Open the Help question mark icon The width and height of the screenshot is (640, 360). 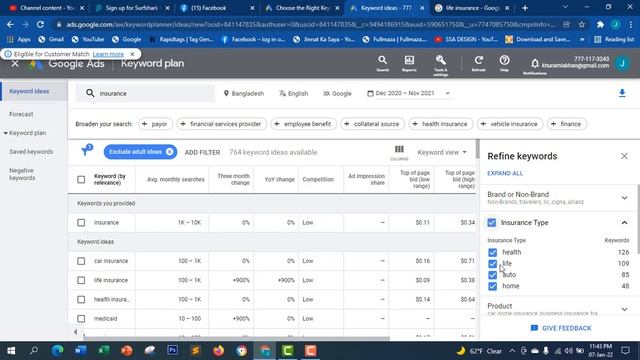pos(504,60)
